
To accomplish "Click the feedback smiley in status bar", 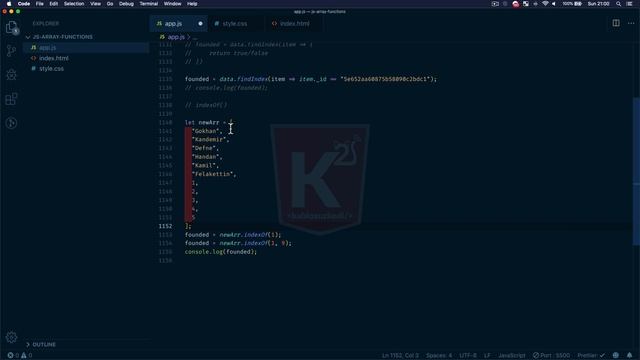I will tap(616, 355).
